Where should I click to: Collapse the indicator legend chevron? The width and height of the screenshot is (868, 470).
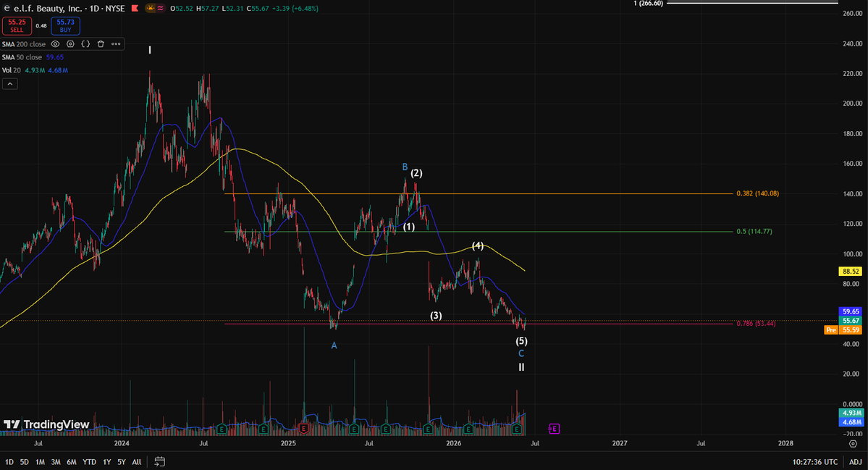pyautogui.click(x=10, y=83)
